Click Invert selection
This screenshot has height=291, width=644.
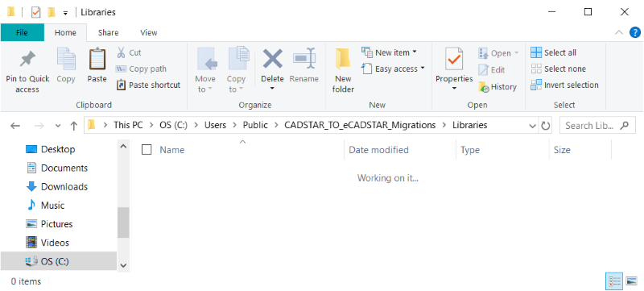[x=564, y=85]
